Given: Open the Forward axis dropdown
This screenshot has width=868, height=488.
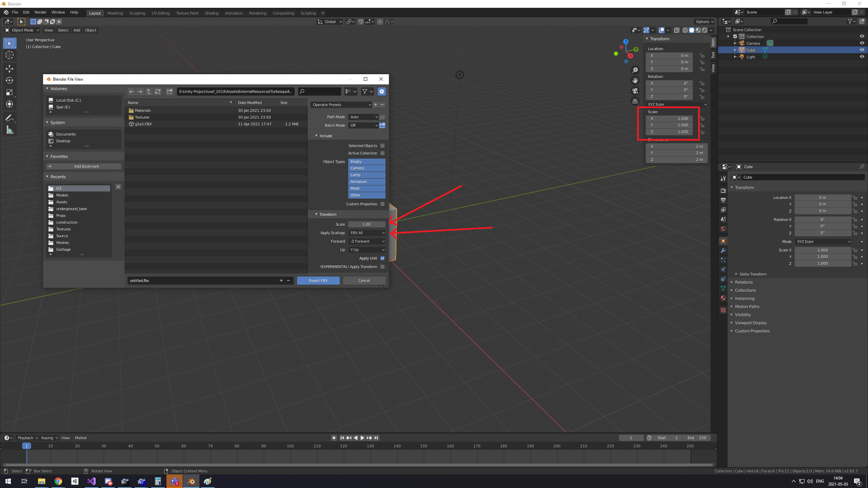Looking at the screenshot, I should 367,241.
